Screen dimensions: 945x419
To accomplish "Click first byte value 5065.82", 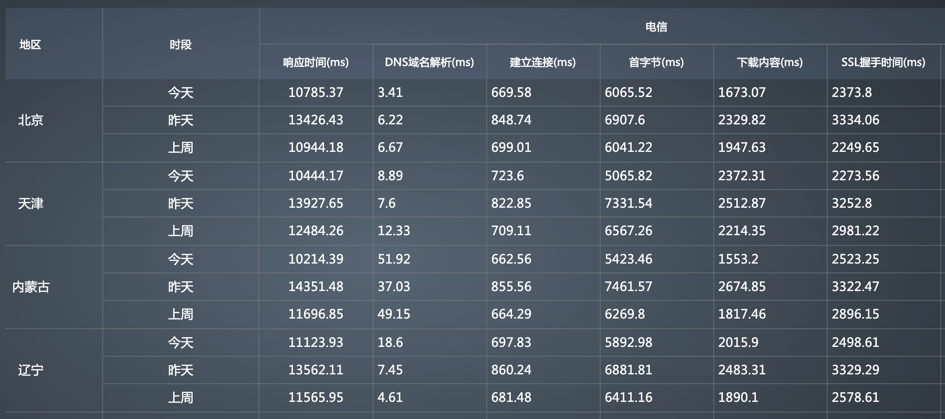I will click(629, 176).
